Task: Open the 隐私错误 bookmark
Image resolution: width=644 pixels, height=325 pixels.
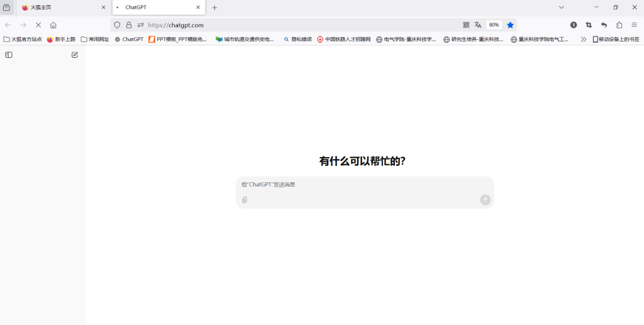Action: click(297, 40)
